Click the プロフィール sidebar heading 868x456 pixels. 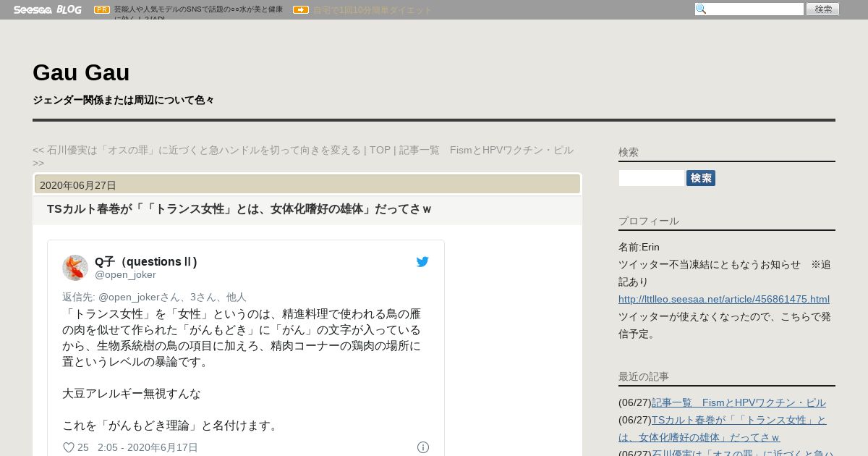pos(649,221)
